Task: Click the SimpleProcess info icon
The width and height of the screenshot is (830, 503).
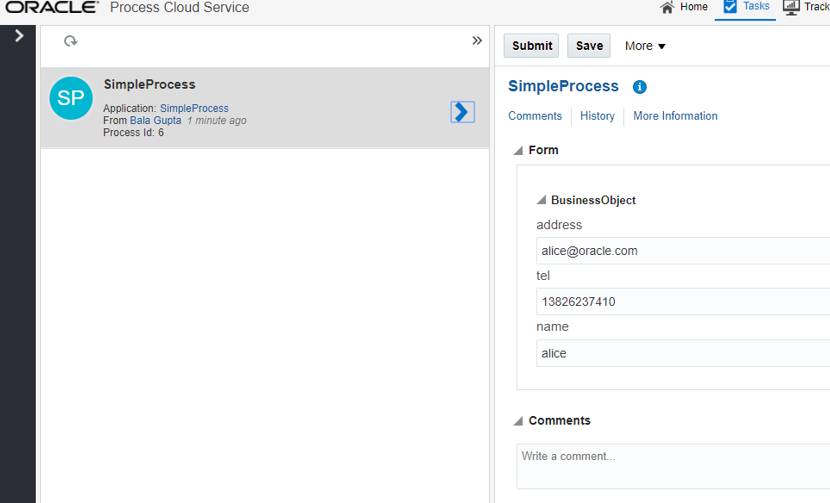Action: click(640, 87)
